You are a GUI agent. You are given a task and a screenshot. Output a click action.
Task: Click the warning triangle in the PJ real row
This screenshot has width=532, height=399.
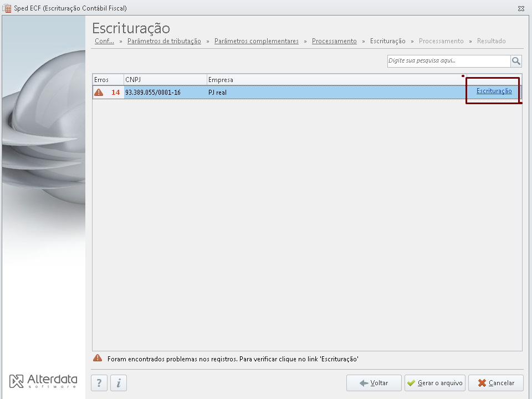pos(99,93)
